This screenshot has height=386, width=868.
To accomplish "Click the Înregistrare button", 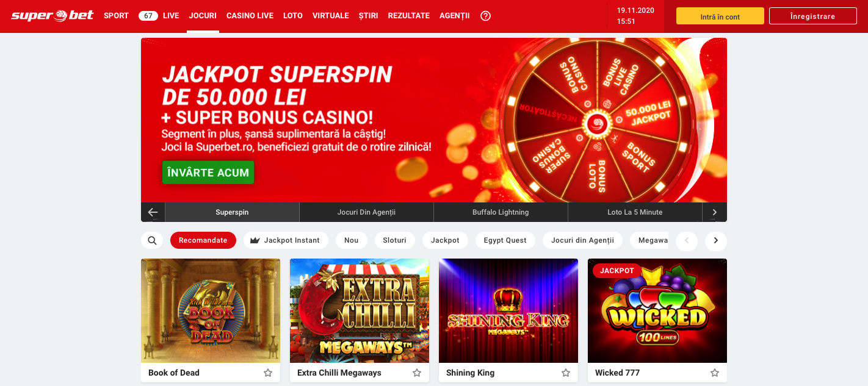I will (x=812, y=16).
